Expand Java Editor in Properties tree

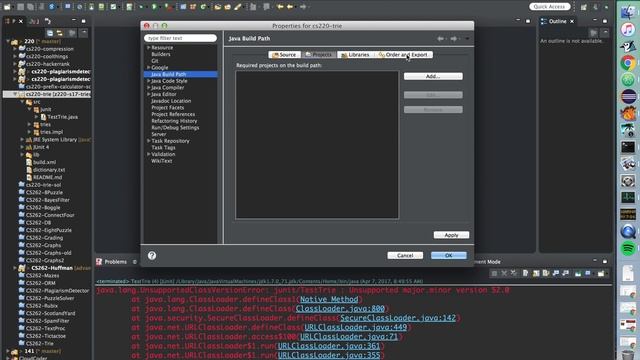(149, 94)
